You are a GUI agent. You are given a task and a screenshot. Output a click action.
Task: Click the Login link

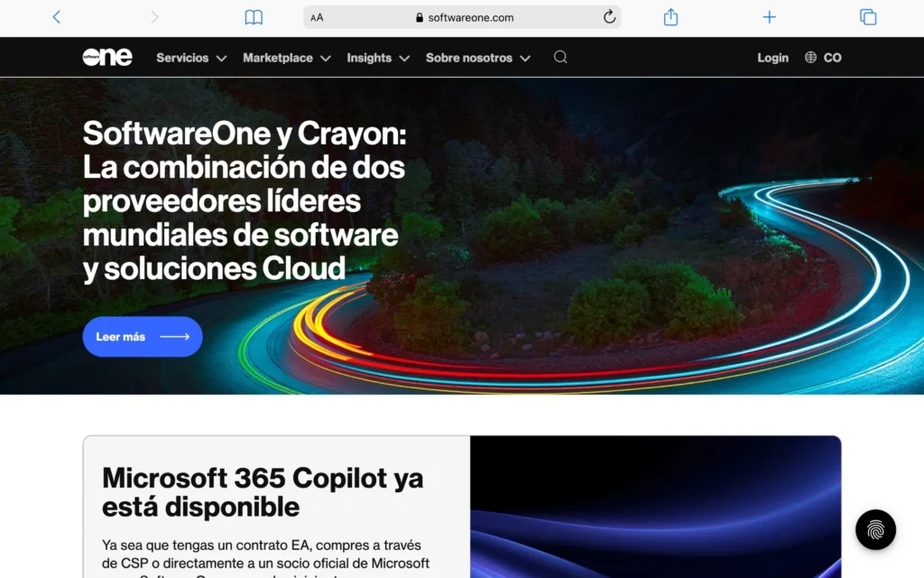[772, 58]
